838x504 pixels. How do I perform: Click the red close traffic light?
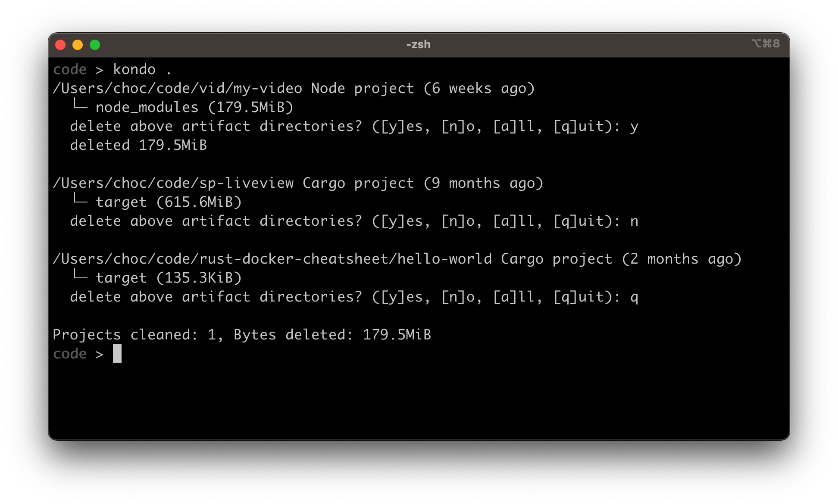click(61, 44)
